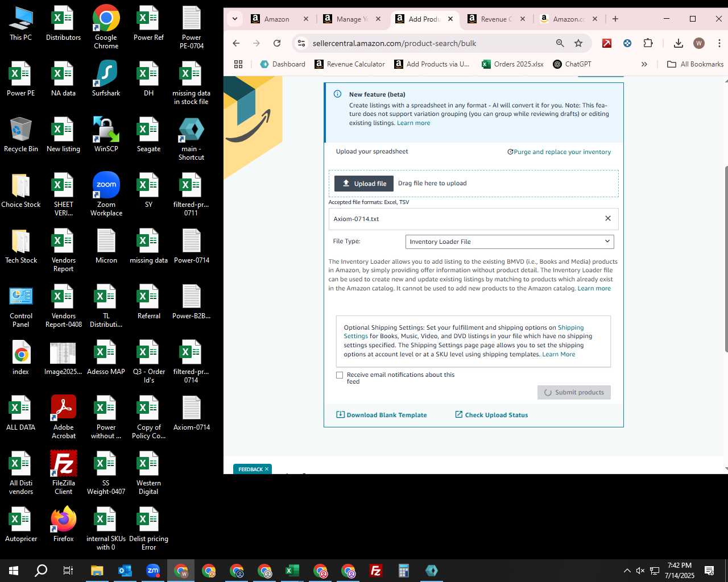Reload the Seller Central page
Viewport: 728px width, 582px height.
coord(277,43)
